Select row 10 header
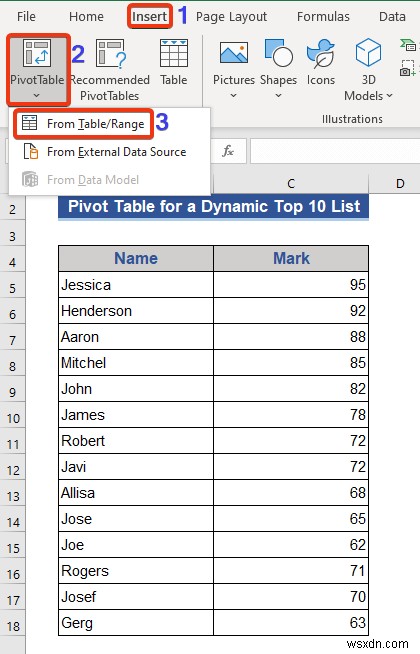This screenshot has height=654, width=420. pos(13,418)
